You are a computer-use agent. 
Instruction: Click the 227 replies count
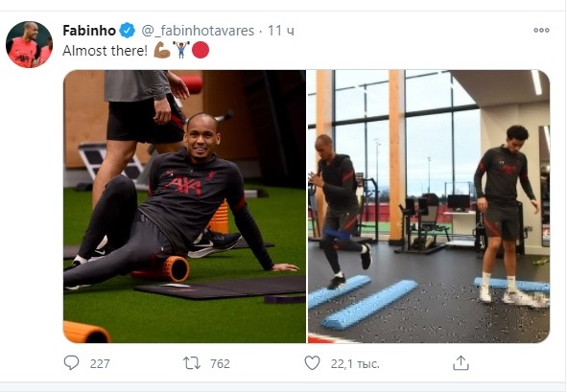coord(100,363)
